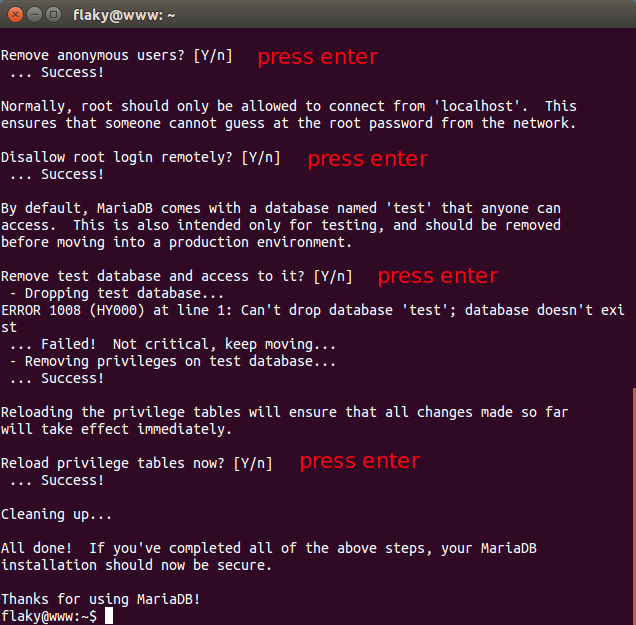636x625 pixels.
Task: Maximize the terminal window
Action: pyautogui.click(x=54, y=15)
